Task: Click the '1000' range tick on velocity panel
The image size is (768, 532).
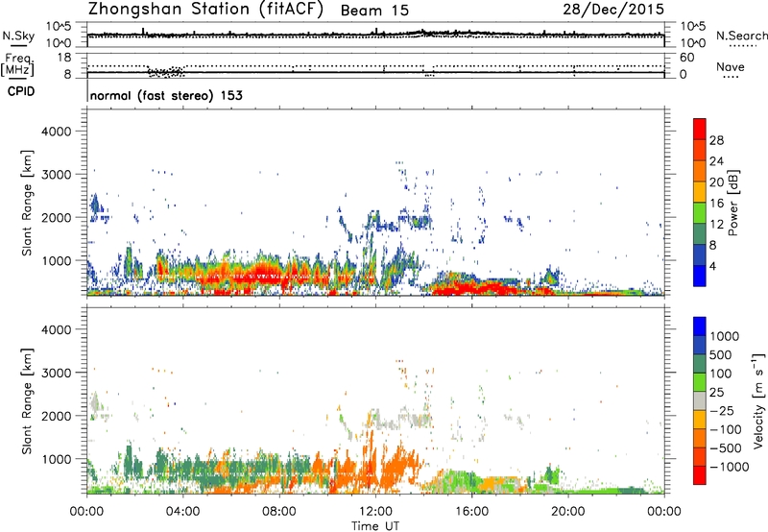Action: (56, 459)
